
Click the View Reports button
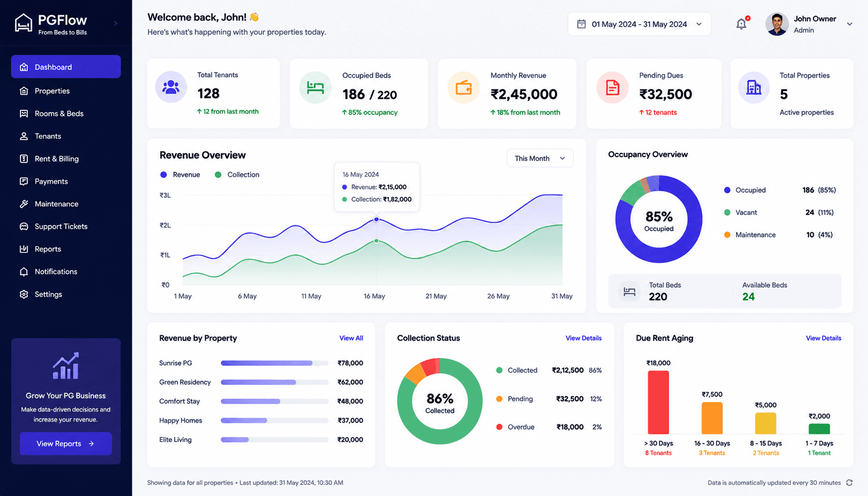[66, 444]
